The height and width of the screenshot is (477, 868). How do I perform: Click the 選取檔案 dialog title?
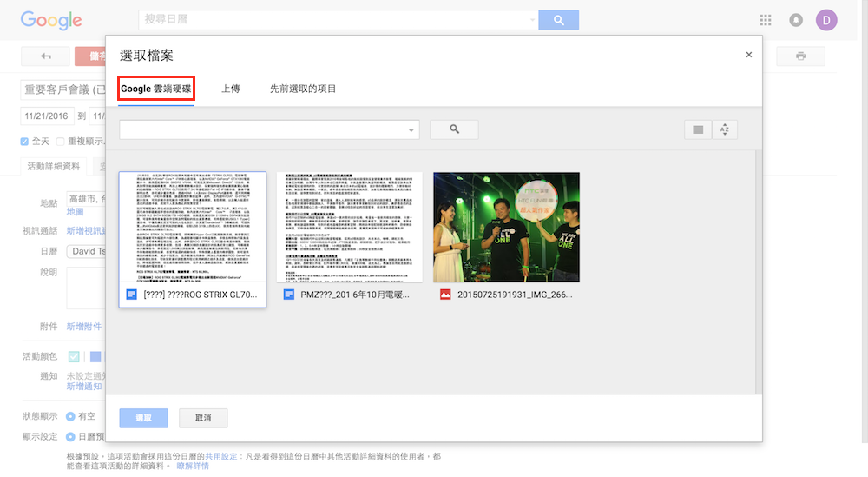click(x=147, y=56)
